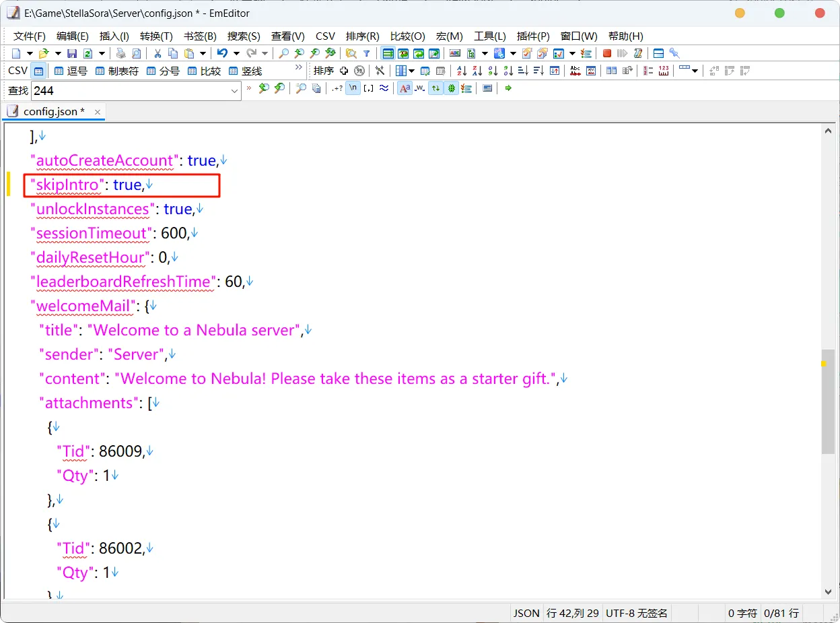The height and width of the screenshot is (623, 840).
Task: Toggle escape sequence \n search option
Action: click(x=353, y=88)
